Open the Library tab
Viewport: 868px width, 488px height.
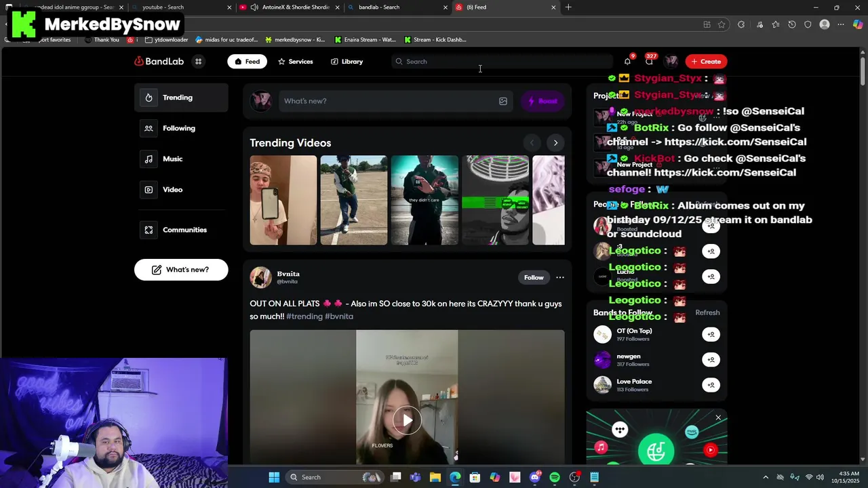(x=347, y=62)
